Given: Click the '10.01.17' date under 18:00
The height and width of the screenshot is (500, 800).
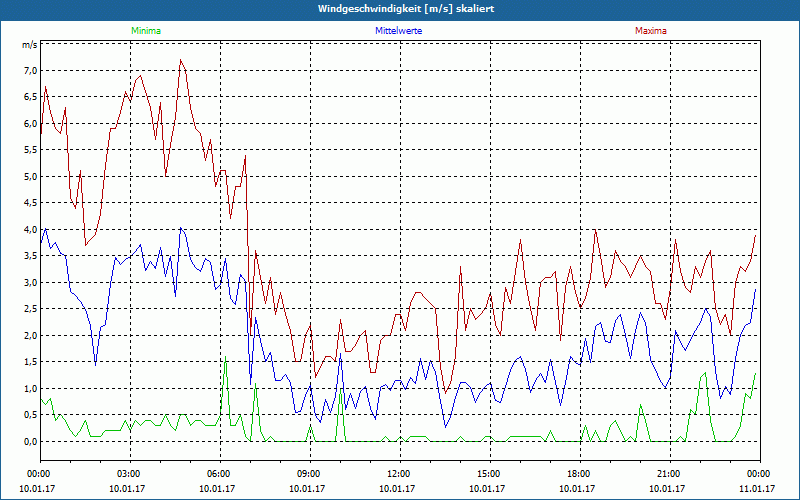Looking at the screenshot, I should point(577,488).
